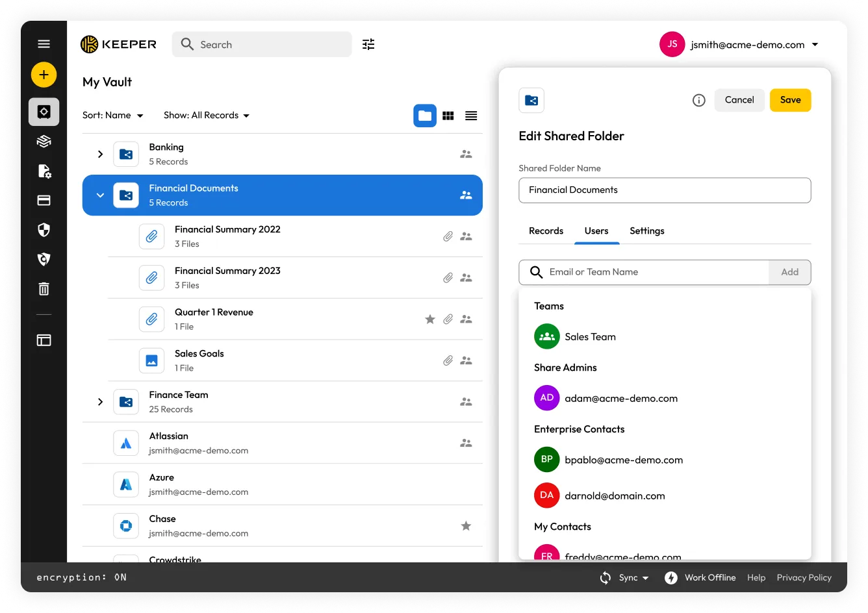Click shared users icon on Finance Team row
868x613 pixels.
466,402
